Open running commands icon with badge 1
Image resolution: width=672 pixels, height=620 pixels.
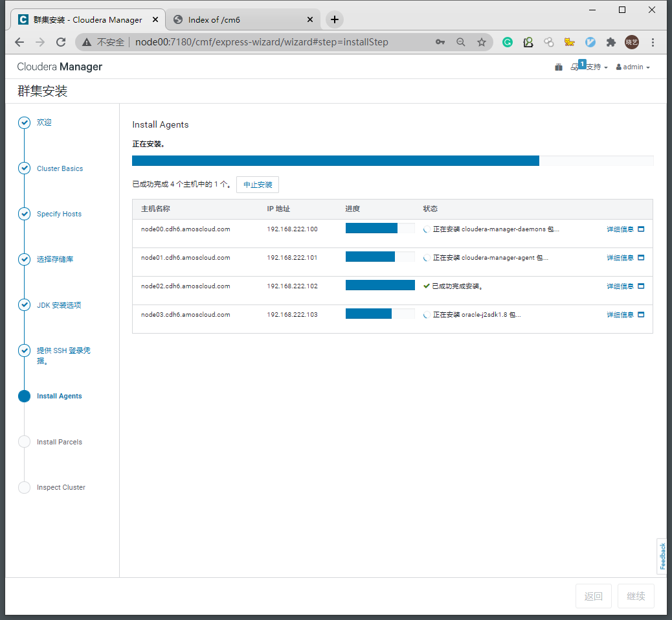pos(577,66)
